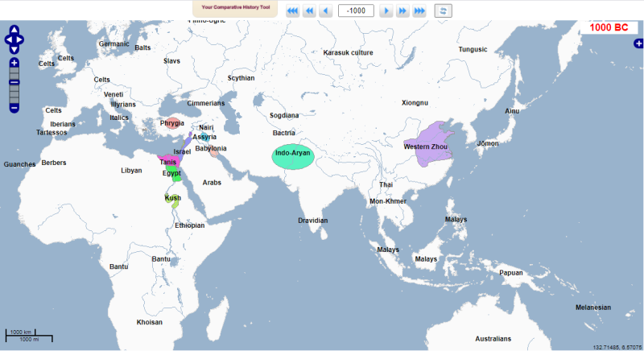
Task: Click the Bactria label
Action: [284, 133]
